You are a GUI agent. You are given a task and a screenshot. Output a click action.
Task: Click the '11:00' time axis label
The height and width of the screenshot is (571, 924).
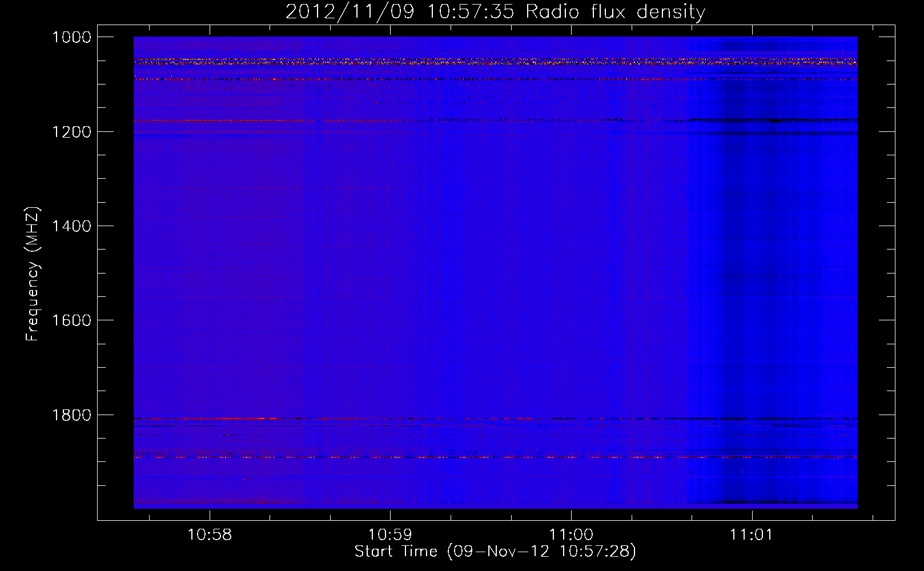(571, 535)
